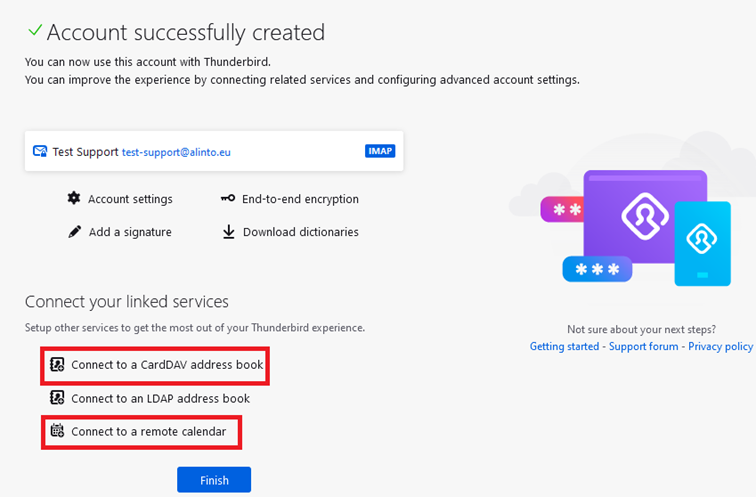Image resolution: width=756 pixels, height=497 pixels.
Task: Open Account settings link
Action: click(x=130, y=199)
